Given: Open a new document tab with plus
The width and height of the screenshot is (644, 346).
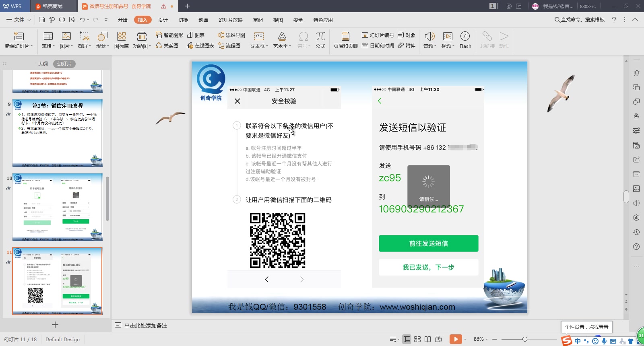Looking at the screenshot, I should 188,6.
